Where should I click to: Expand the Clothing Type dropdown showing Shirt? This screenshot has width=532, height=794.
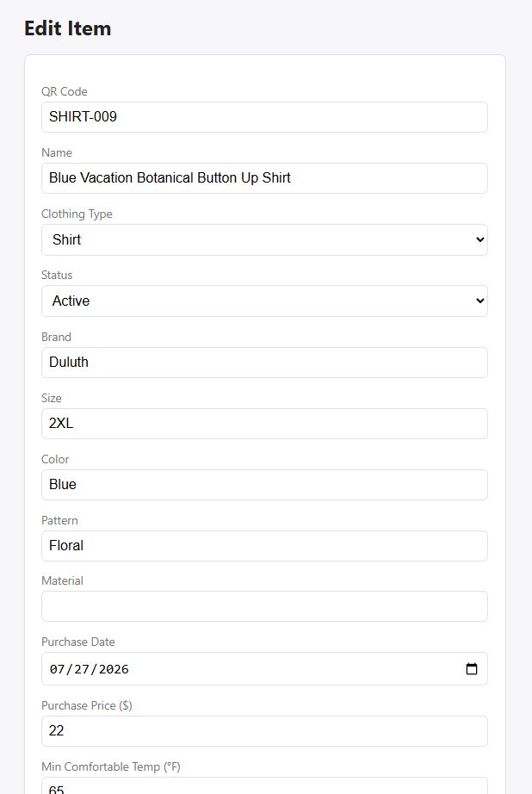(264, 239)
